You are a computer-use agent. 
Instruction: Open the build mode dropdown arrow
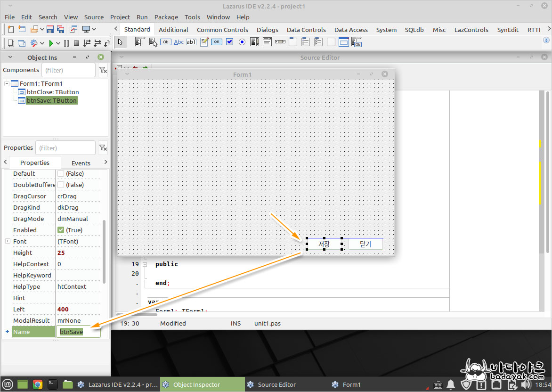(x=42, y=43)
